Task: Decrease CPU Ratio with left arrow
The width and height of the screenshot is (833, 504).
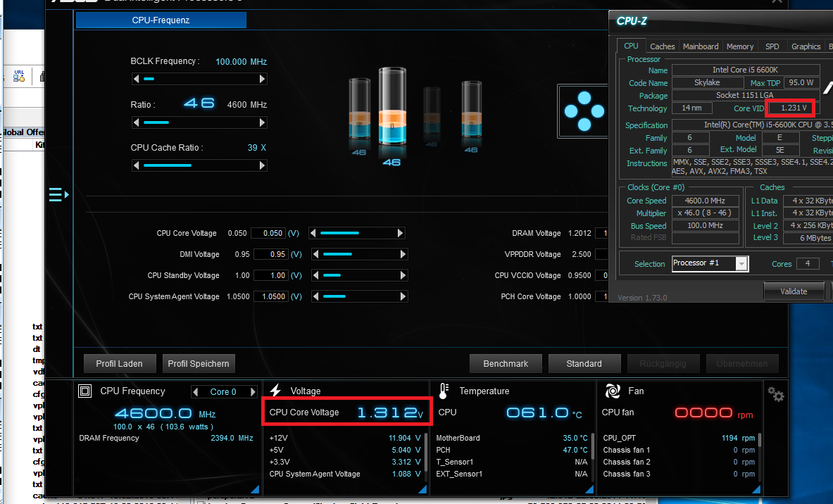Action: 137,122
